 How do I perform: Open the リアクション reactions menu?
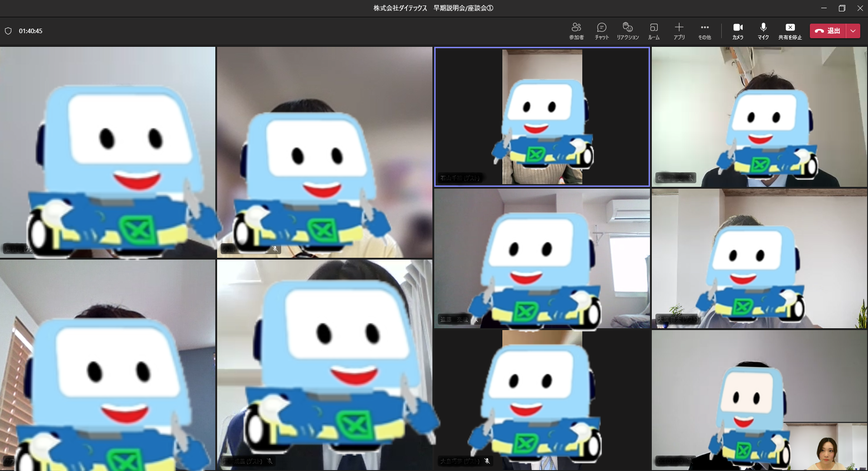tap(628, 31)
